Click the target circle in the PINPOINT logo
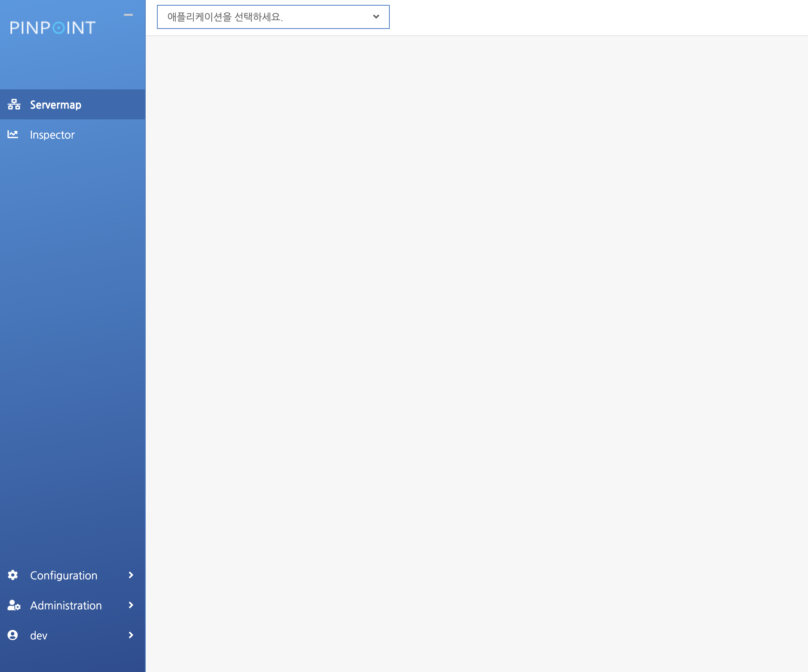This screenshot has width=808, height=672. click(x=59, y=28)
